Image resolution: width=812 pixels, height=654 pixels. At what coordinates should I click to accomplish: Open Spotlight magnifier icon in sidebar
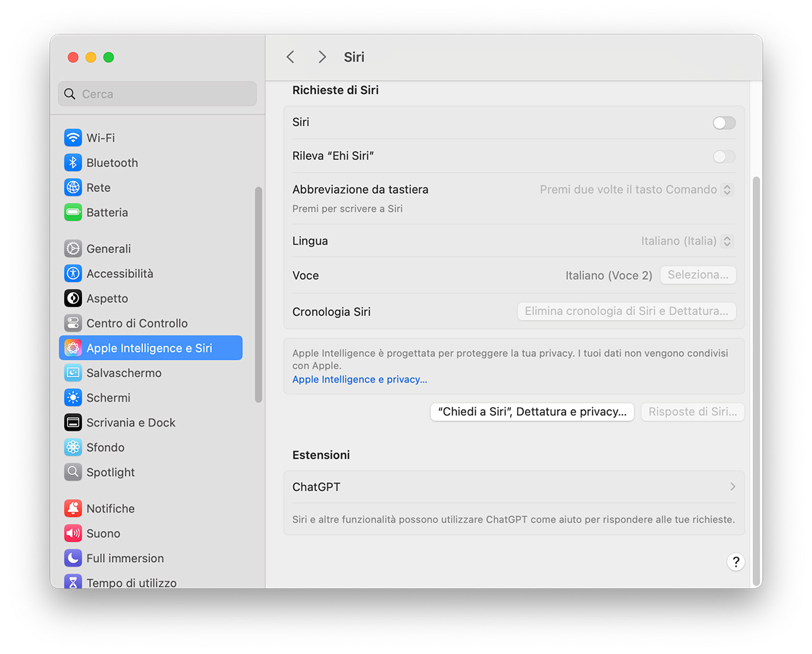tap(73, 472)
